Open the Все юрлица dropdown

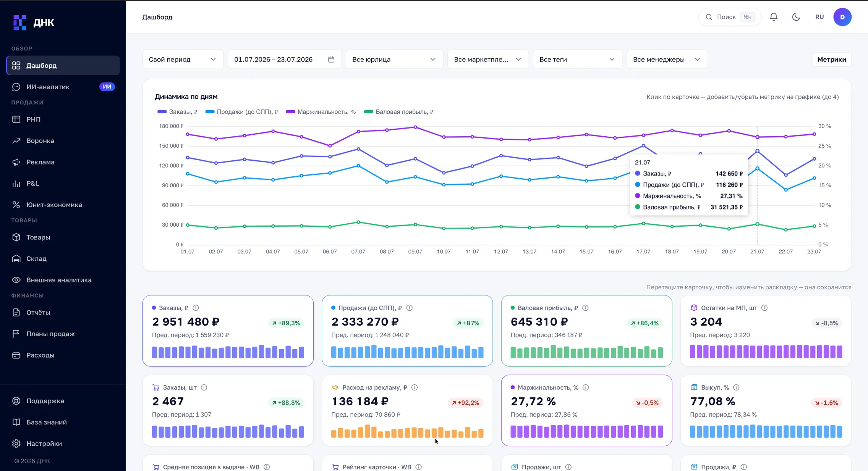[394, 60]
